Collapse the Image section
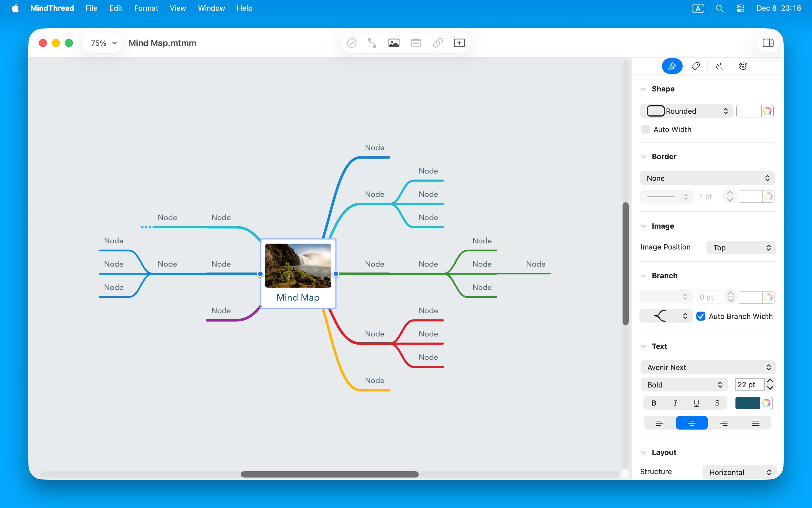The image size is (812, 508). pyautogui.click(x=643, y=226)
